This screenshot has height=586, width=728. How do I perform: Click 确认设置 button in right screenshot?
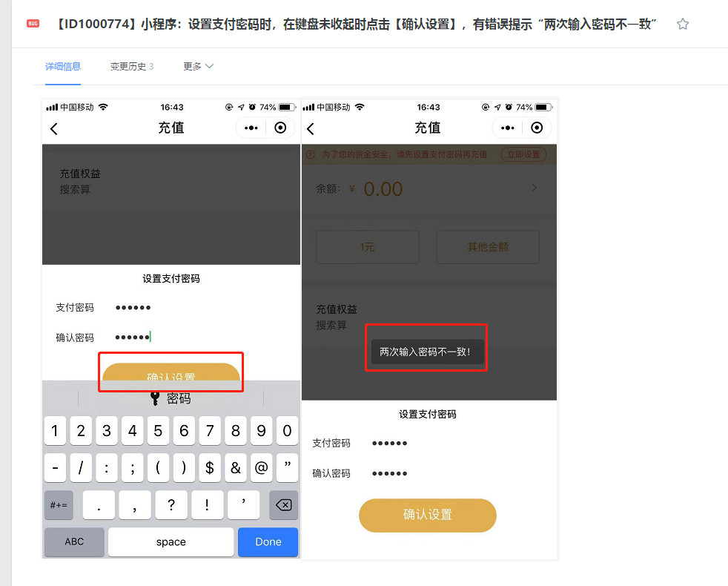[x=428, y=515]
